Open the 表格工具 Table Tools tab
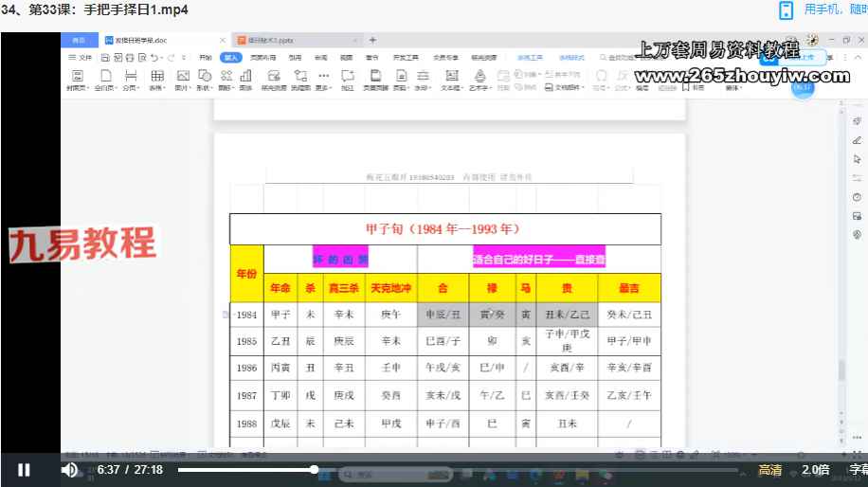 tap(531, 58)
